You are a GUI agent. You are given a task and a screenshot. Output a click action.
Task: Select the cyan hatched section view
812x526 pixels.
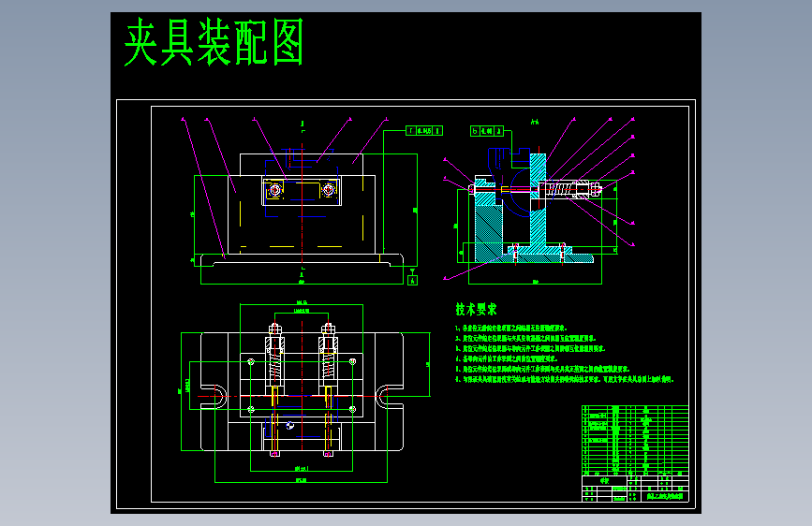(x=536, y=207)
